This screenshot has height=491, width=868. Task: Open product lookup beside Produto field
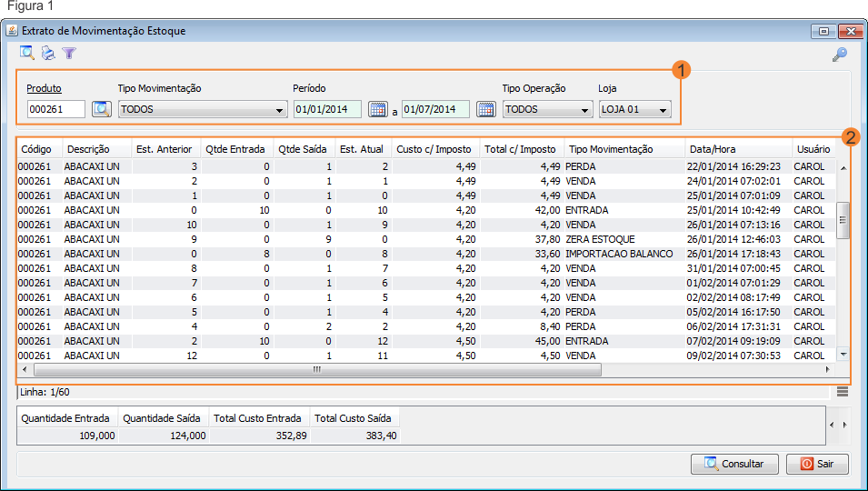pos(102,109)
